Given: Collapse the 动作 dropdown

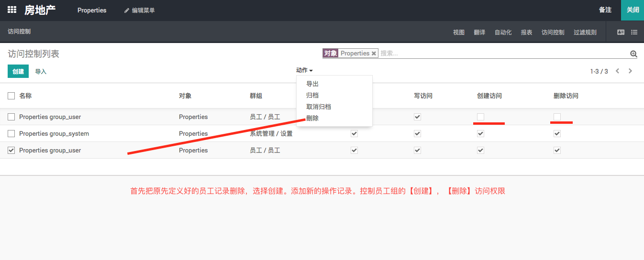Looking at the screenshot, I should (x=304, y=70).
